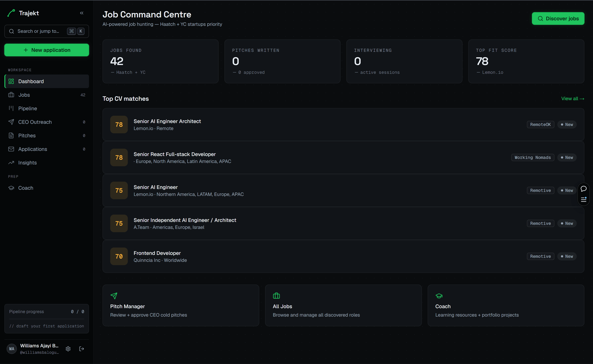The image size is (593, 364).
Task: Open settings gear icon near profile
Action: click(68, 349)
